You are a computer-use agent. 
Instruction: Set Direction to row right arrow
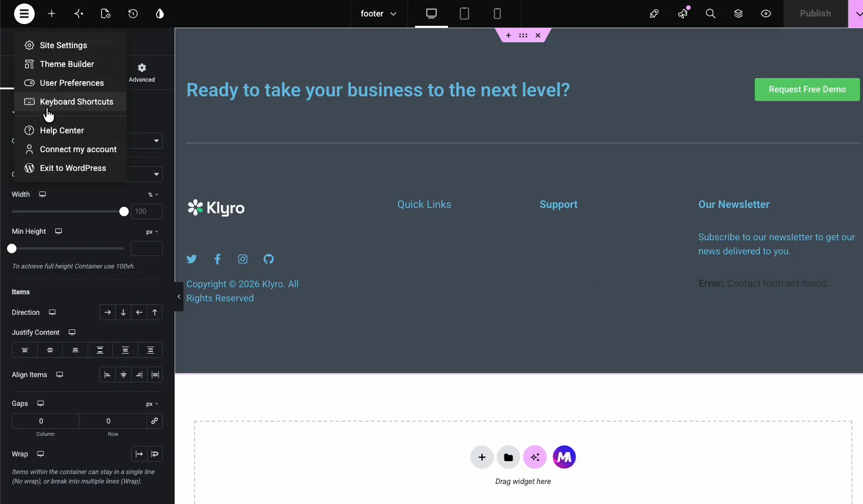108,313
